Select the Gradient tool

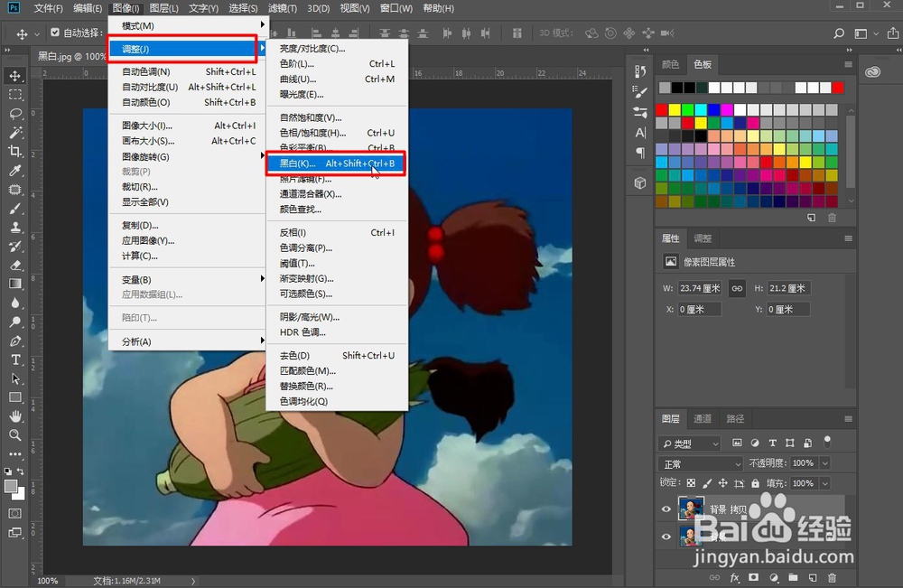pos(15,284)
